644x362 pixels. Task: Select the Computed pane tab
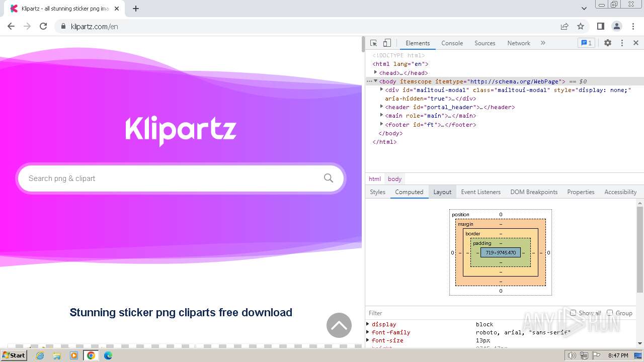point(409,192)
